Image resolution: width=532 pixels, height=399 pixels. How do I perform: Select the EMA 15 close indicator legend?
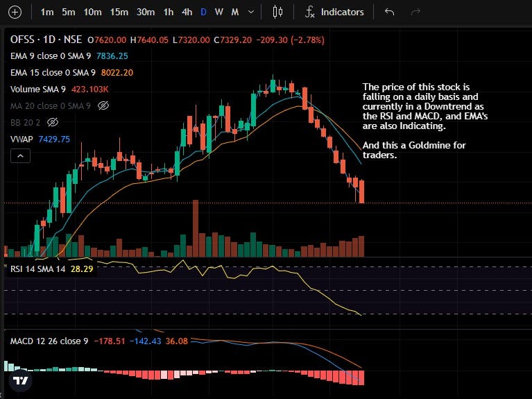[53, 73]
